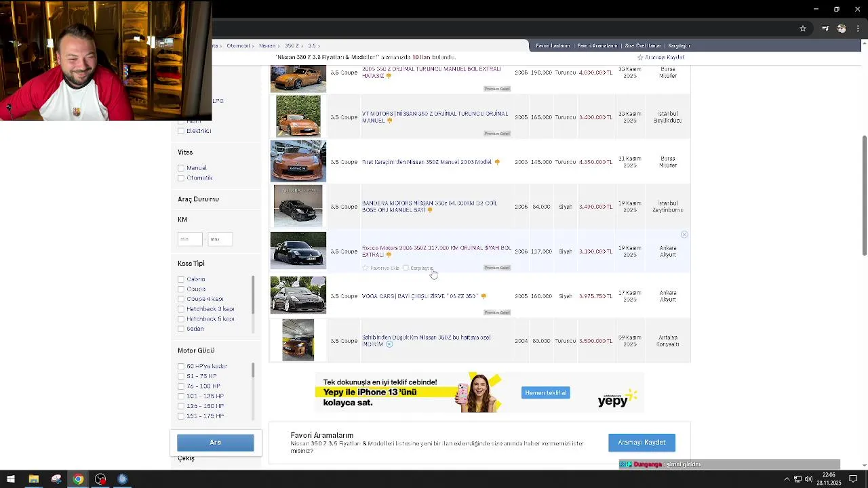Click the page vertical scrollbar thumb

point(864,195)
